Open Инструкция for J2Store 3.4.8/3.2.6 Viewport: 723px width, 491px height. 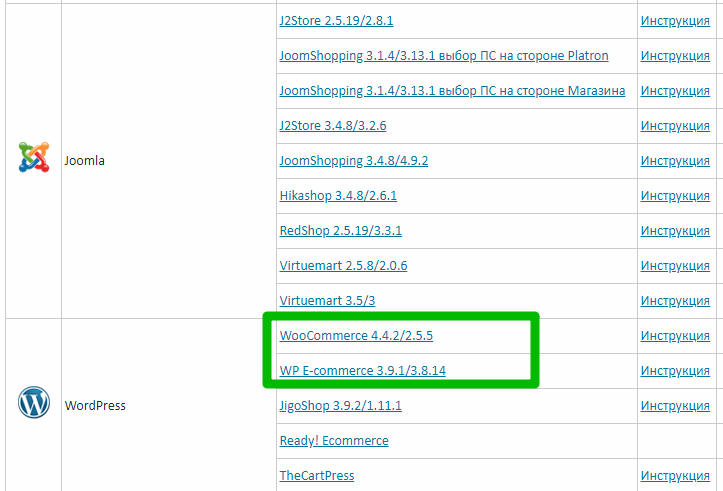675,126
